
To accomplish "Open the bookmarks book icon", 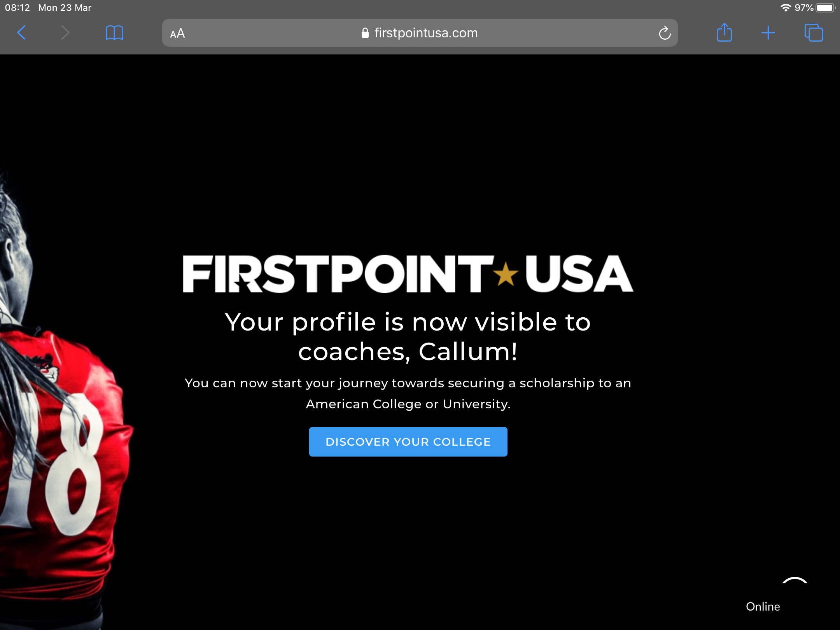I will pos(114,33).
